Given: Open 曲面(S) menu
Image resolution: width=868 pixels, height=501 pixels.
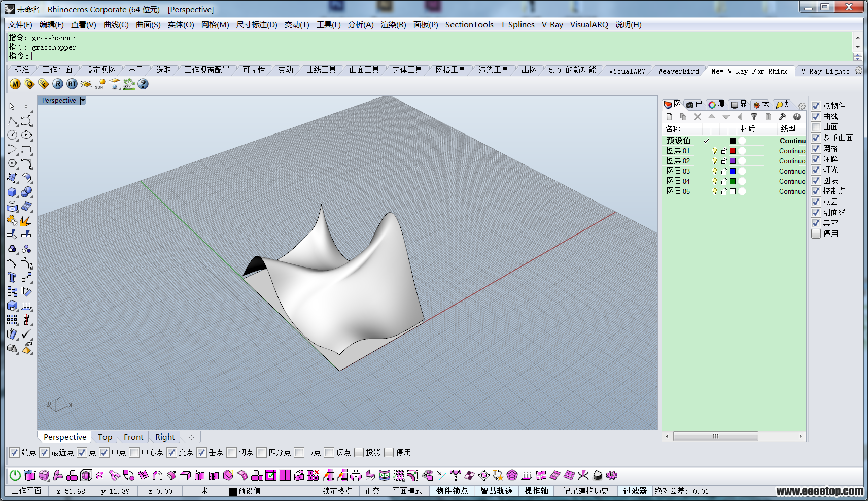Looking at the screenshot, I should point(148,24).
